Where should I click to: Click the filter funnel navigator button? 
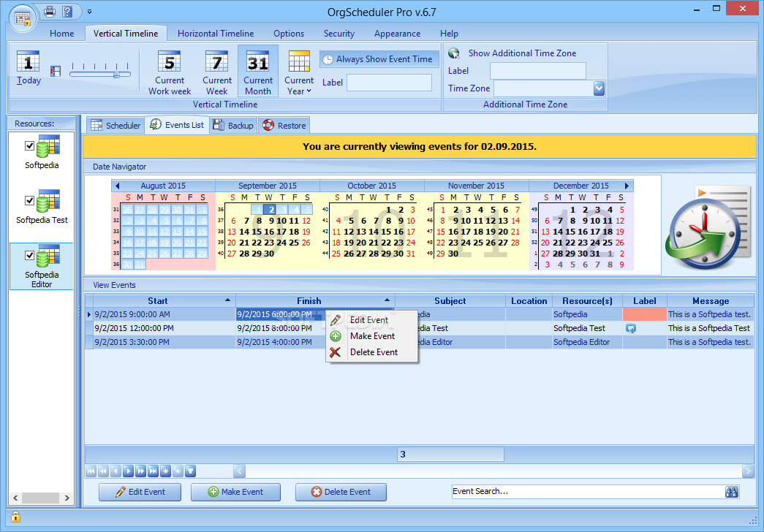click(191, 471)
